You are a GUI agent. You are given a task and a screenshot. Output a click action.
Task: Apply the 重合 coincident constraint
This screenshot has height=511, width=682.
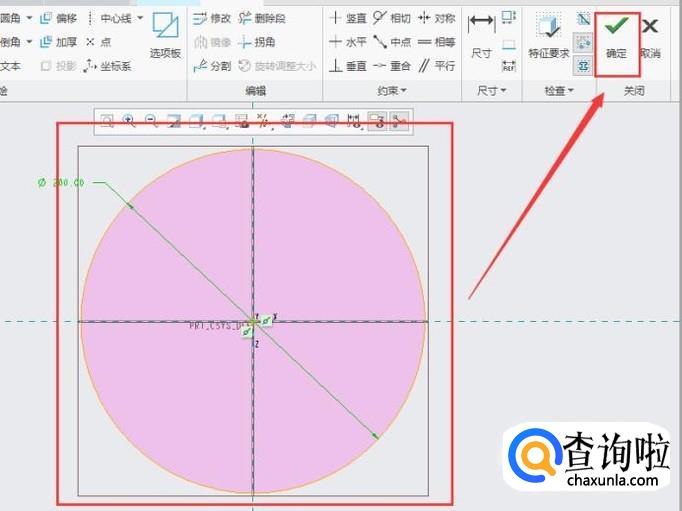point(392,66)
